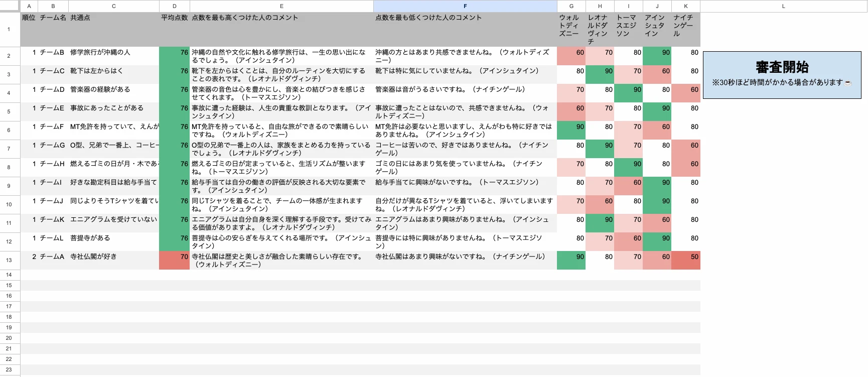Select the チームL cell
Image resolution: width=868 pixels, height=377 pixels.
[x=53, y=241]
